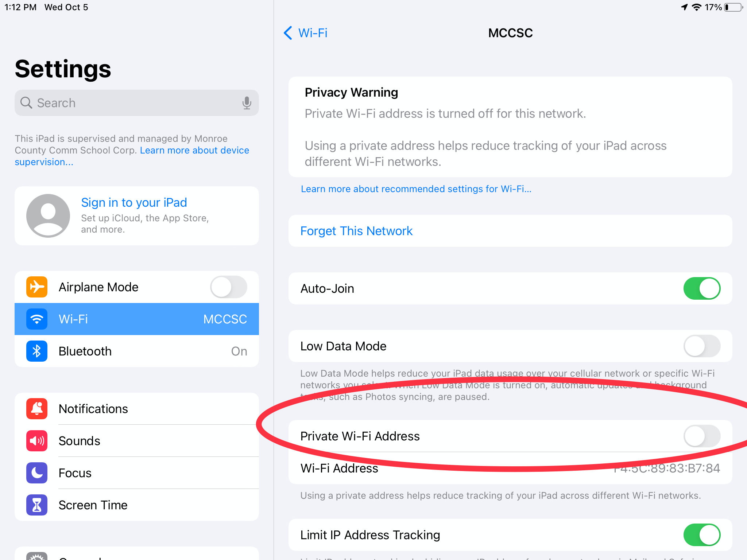The image size is (747, 560).
Task: Tap the Airplane Mode orange icon
Action: 37,287
